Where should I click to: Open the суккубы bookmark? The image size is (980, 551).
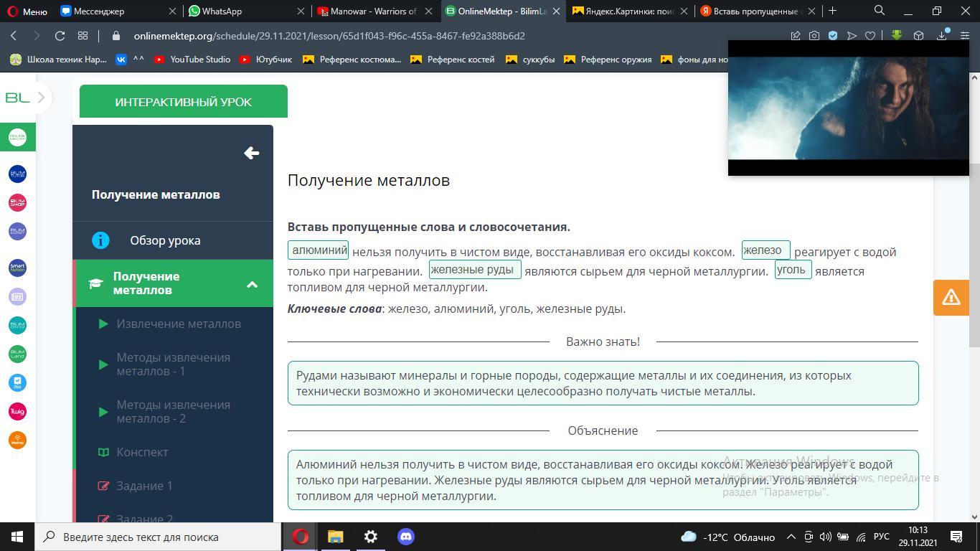pyautogui.click(x=529, y=60)
